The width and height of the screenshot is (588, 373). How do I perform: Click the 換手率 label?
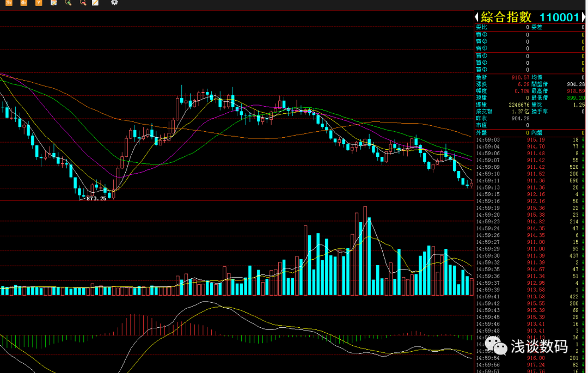click(x=540, y=111)
